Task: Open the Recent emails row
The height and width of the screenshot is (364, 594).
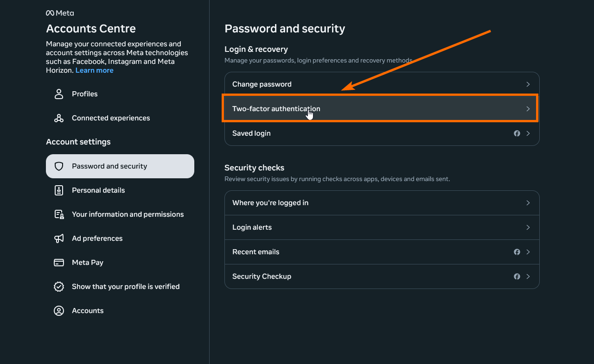Action: (x=256, y=252)
